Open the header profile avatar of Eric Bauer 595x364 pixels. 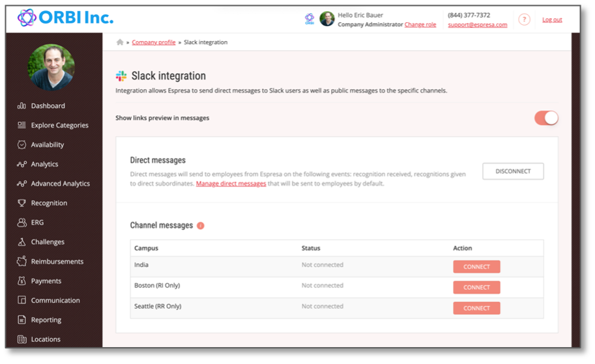click(x=327, y=19)
